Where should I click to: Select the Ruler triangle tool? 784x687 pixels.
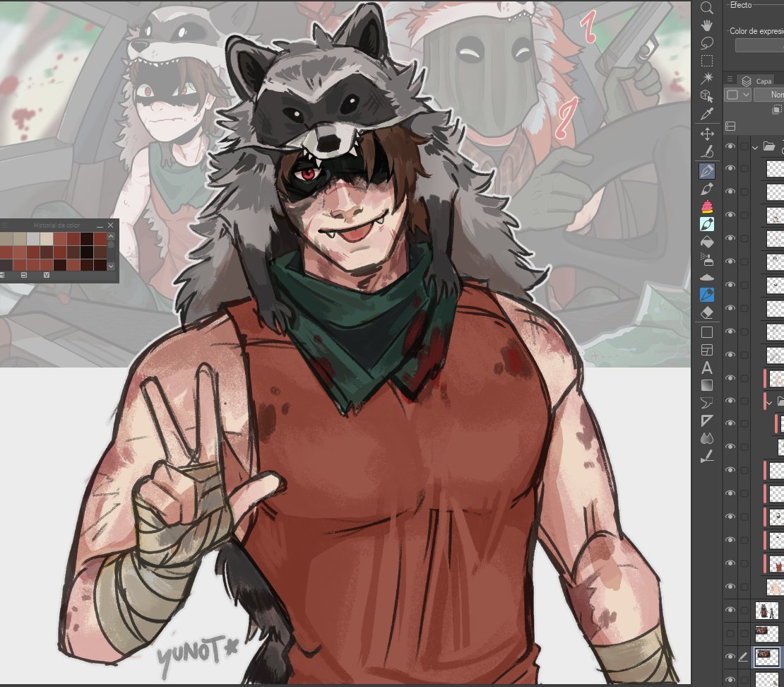point(706,421)
